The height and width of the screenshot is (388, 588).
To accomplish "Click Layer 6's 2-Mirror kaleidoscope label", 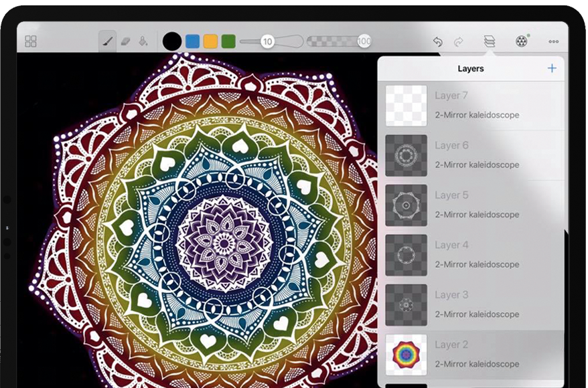I will coord(477,165).
